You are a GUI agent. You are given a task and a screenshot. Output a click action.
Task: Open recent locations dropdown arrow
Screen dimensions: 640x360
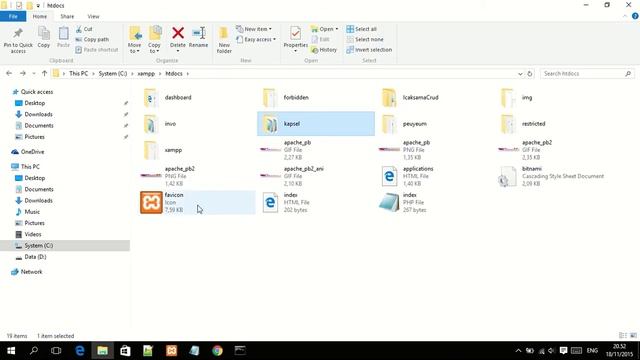pos(34,74)
